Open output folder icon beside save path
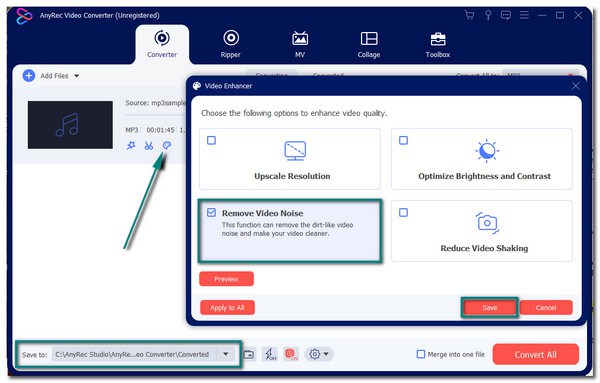 [249, 354]
